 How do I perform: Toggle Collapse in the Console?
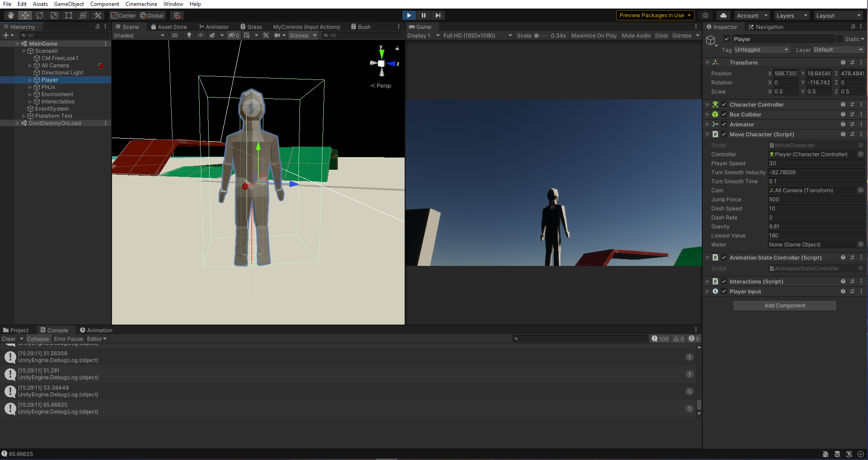click(x=38, y=339)
